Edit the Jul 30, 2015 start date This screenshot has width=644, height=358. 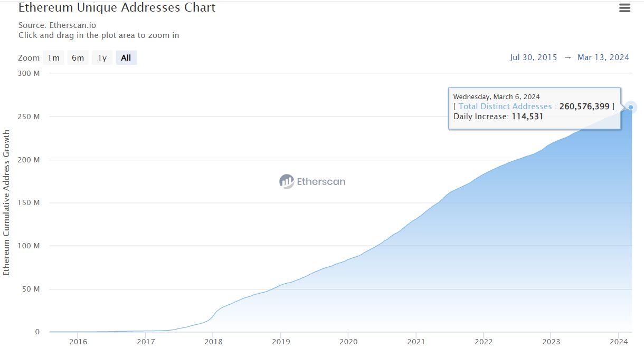[533, 57]
